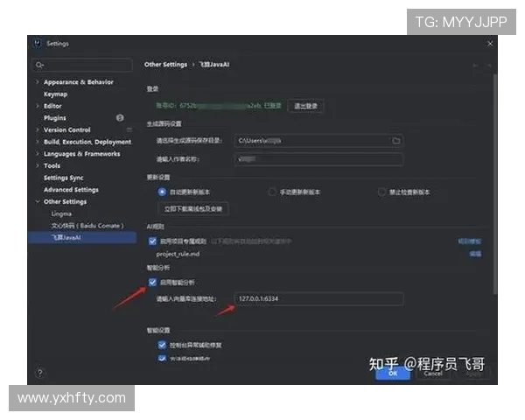
Task: Click the Version Control project-level icon
Action: click(x=129, y=129)
